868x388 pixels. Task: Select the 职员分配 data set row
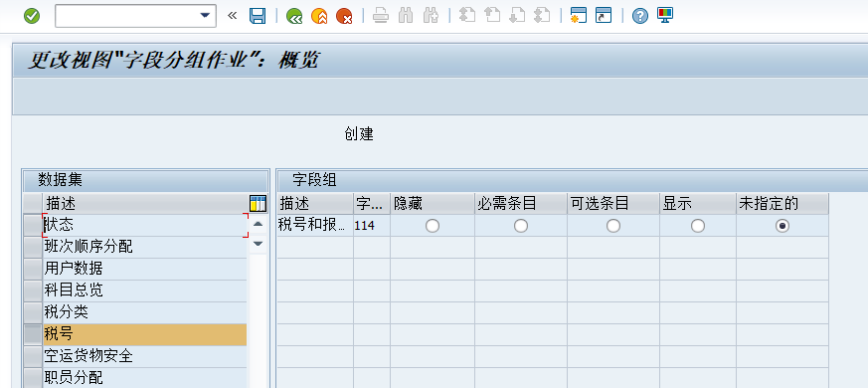point(145,378)
